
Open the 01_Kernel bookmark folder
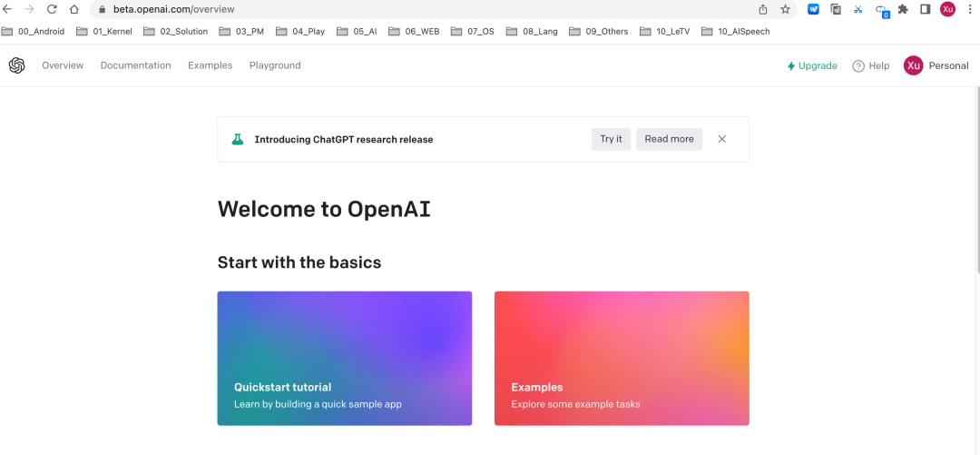pyautogui.click(x=104, y=31)
